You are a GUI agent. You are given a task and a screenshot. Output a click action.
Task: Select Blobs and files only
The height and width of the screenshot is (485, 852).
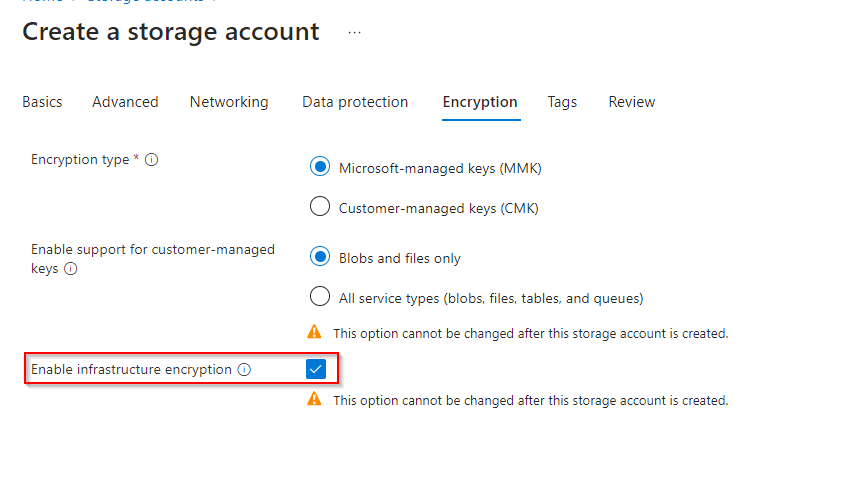tap(320, 258)
